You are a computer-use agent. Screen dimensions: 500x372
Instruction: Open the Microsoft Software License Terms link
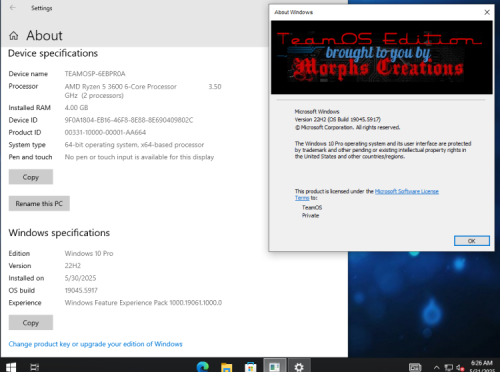click(407, 191)
